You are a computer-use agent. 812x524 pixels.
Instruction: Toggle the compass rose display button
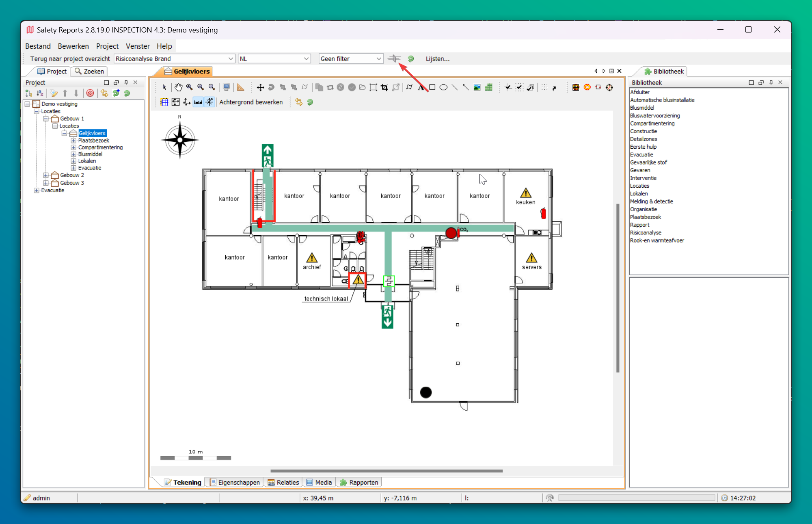pos(209,102)
